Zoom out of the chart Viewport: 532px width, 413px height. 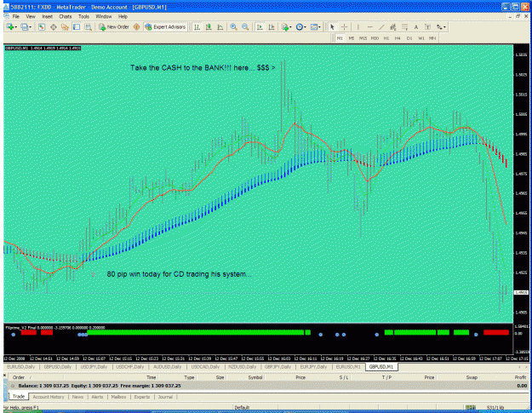pos(245,27)
